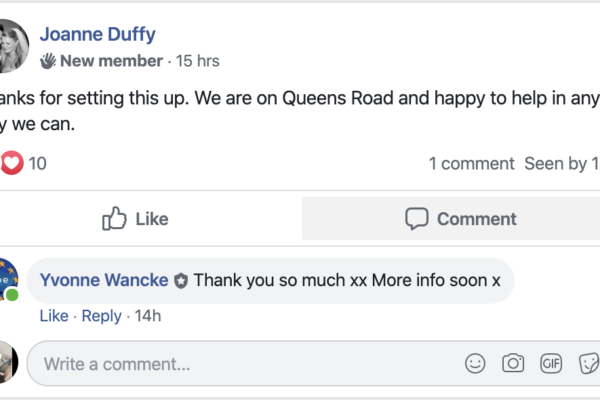
Task: Open Joanne Duffy's profile name link
Action: (x=97, y=35)
